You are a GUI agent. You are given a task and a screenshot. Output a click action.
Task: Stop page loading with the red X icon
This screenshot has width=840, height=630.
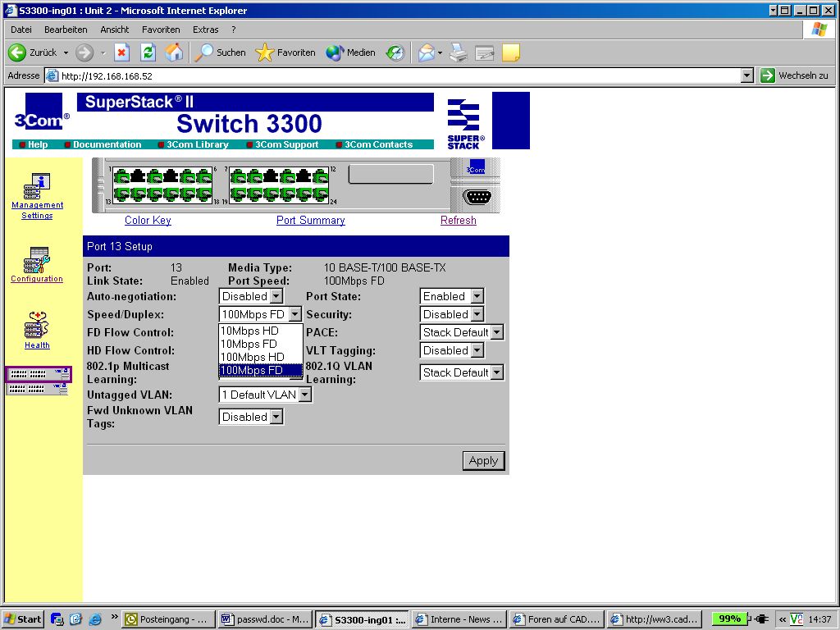(x=121, y=52)
